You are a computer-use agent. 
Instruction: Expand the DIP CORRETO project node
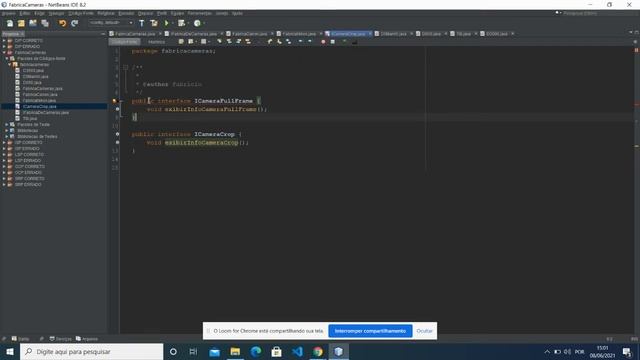[4, 40]
